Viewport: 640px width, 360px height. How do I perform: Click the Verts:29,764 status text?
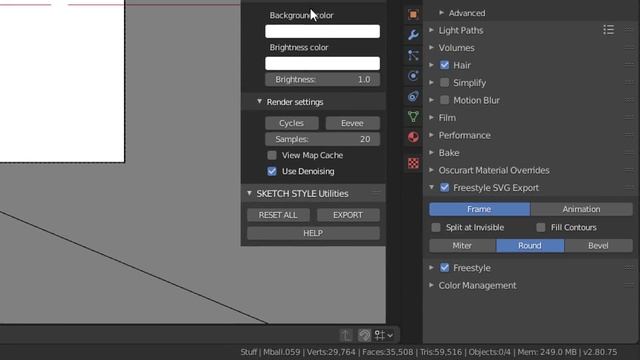click(x=331, y=352)
